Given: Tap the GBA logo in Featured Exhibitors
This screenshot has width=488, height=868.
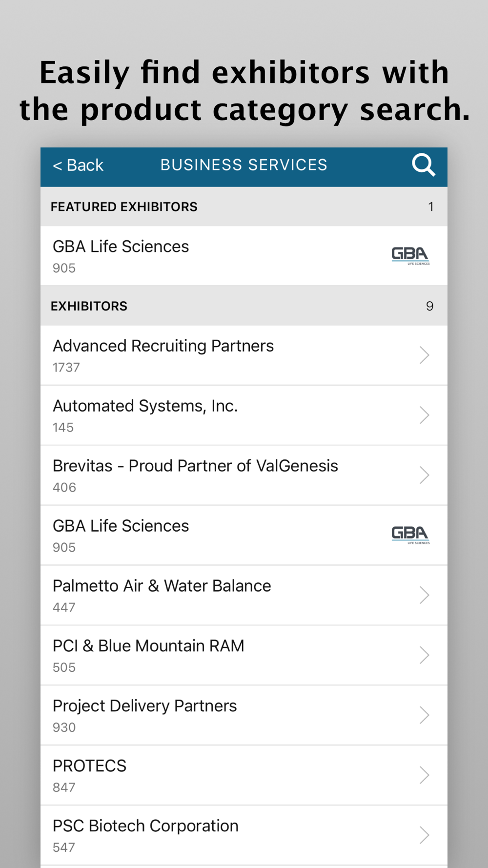Looking at the screenshot, I should point(410,256).
